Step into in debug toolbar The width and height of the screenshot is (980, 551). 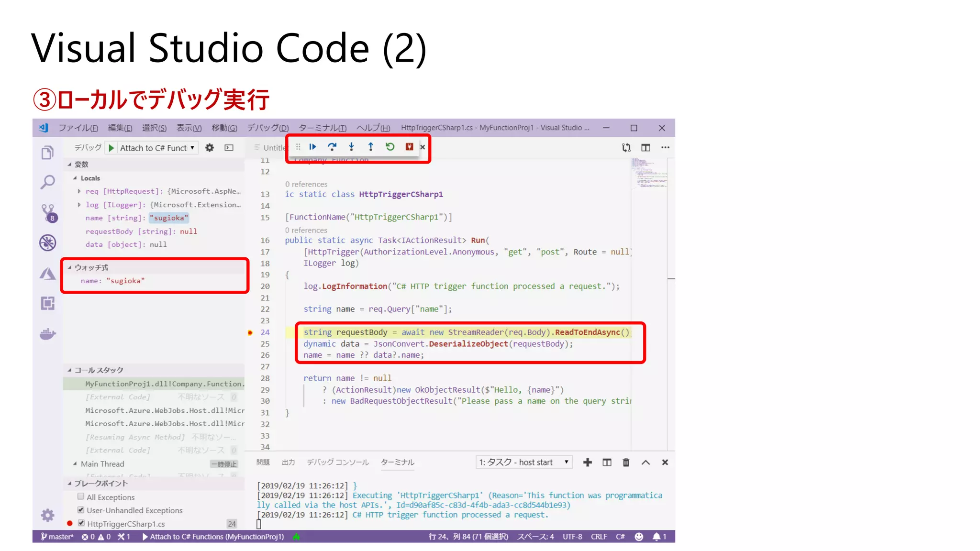pos(351,147)
